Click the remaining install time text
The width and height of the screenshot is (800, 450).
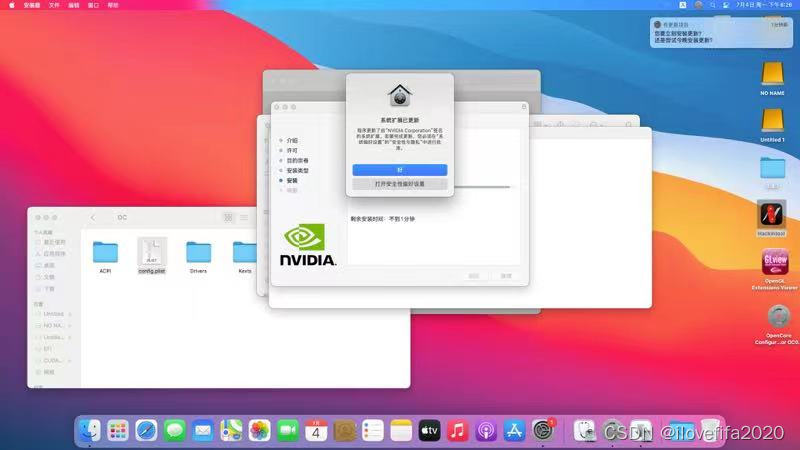tap(382, 219)
